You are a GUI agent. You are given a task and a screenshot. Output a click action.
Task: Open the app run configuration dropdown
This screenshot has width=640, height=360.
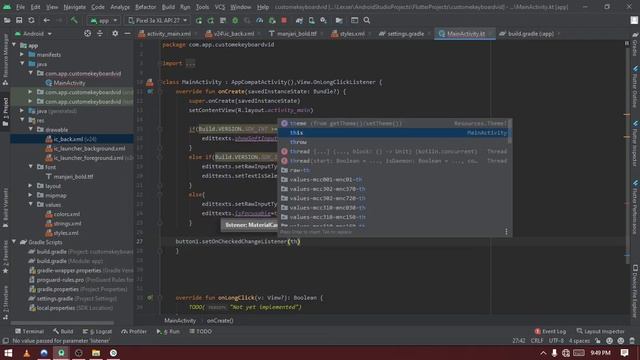click(x=104, y=20)
